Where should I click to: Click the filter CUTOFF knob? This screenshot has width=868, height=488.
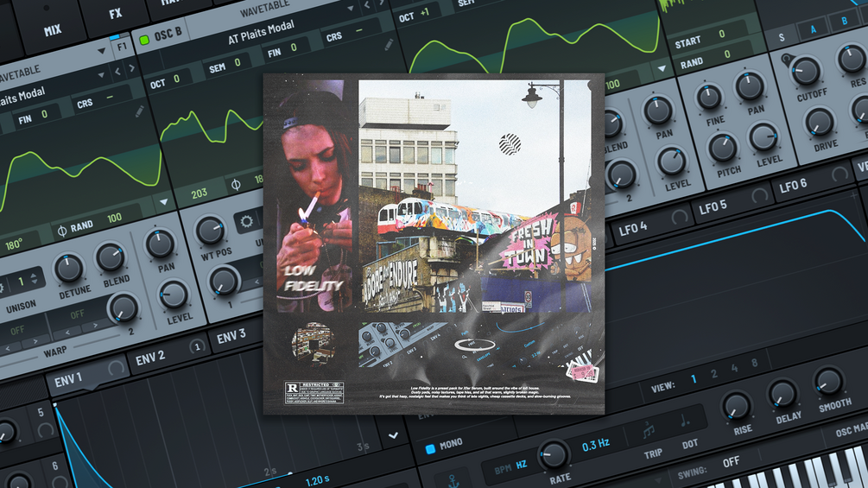[x=806, y=71]
